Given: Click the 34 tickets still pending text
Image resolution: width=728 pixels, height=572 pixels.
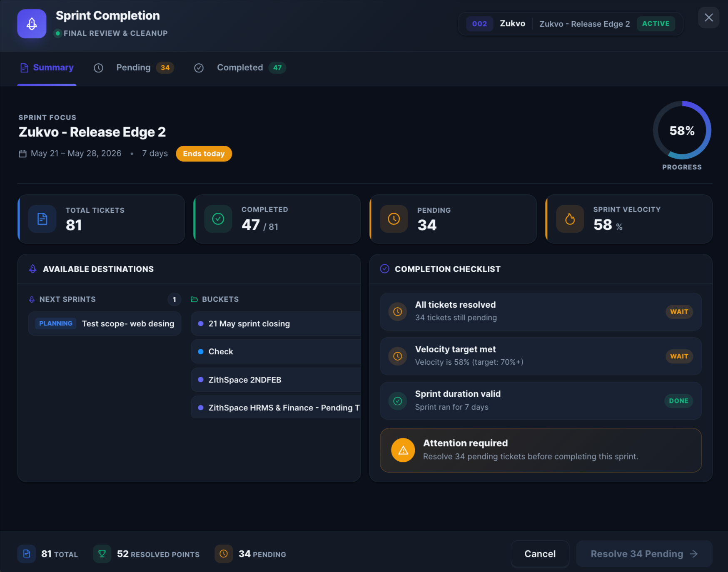Looking at the screenshot, I should coord(456,318).
